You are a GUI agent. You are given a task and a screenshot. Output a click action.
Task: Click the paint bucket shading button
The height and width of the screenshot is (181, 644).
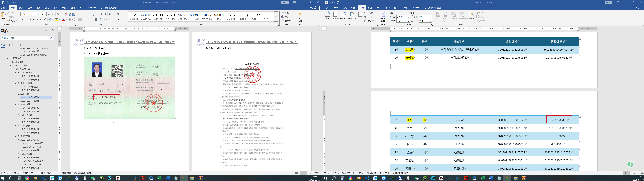click(109, 19)
